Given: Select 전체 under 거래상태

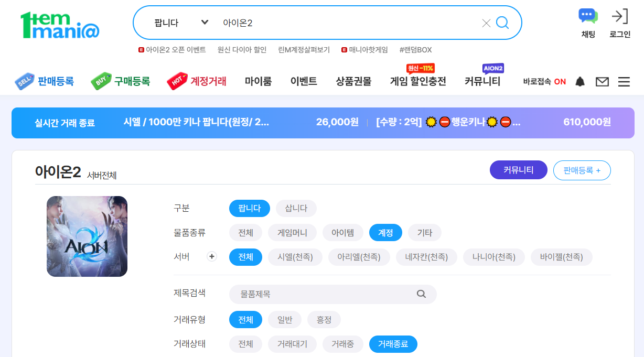Looking at the screenshot, I should (x=245, y=344).
